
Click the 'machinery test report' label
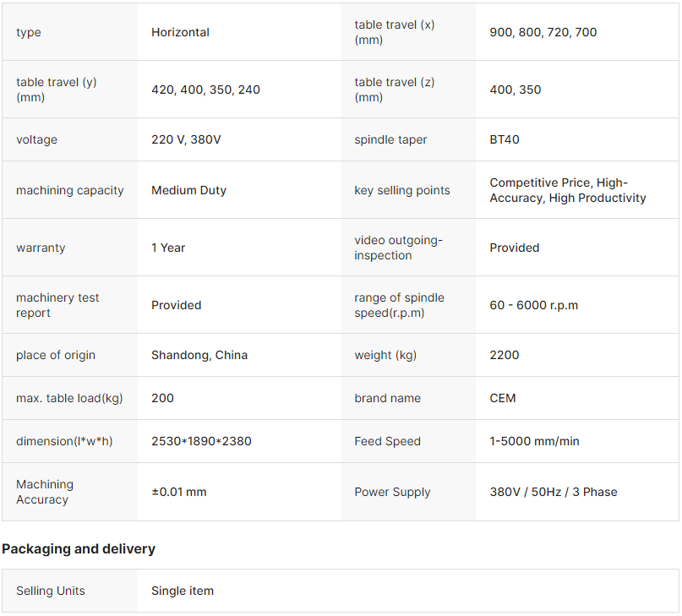[x=57, y=305]
